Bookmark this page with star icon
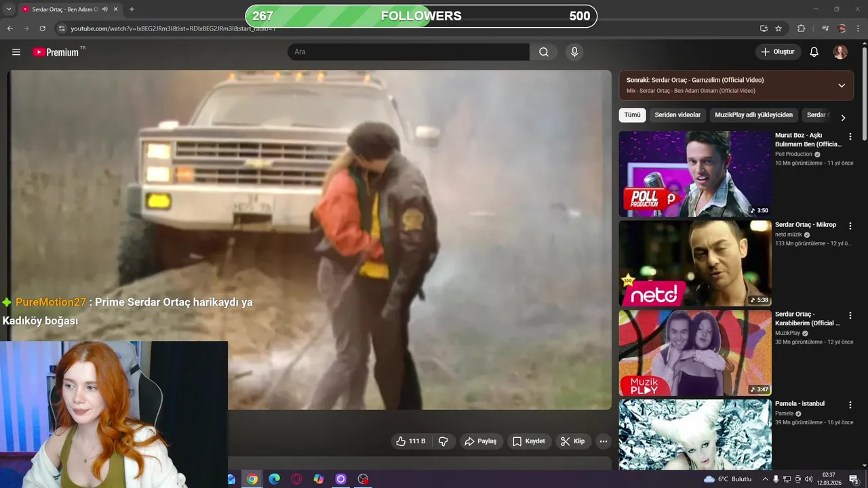868x488 pixels. pyautogui.click(x=778, y=28)
